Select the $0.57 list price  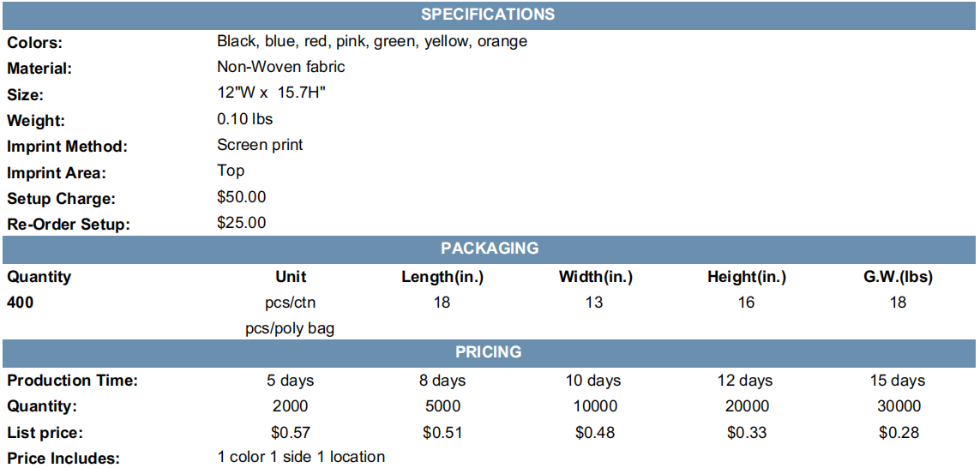(x=290, y=432)
